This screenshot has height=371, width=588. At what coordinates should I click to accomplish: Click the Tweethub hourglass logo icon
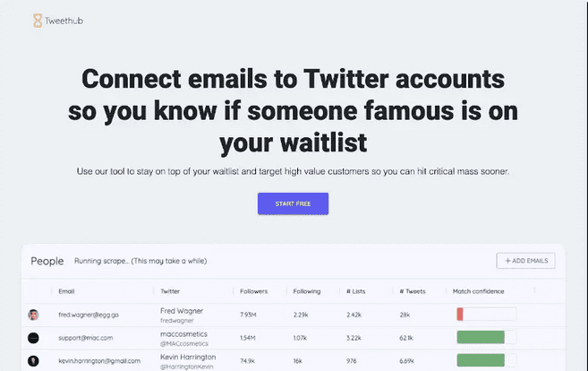(38, 21)
